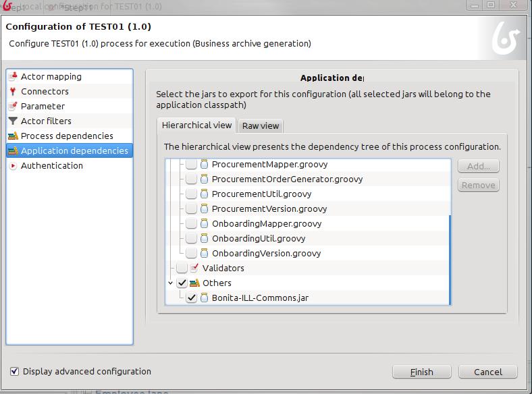Image resolution: width=532 pixels, height=394 pixels.
Task: Open the Connectors section
Action: tap(70, 91)
